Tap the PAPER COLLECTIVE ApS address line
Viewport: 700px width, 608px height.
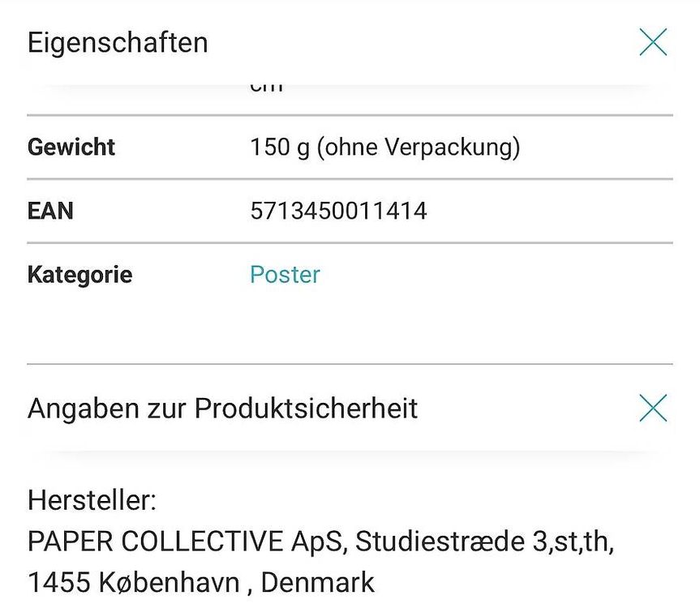[320, 542]
